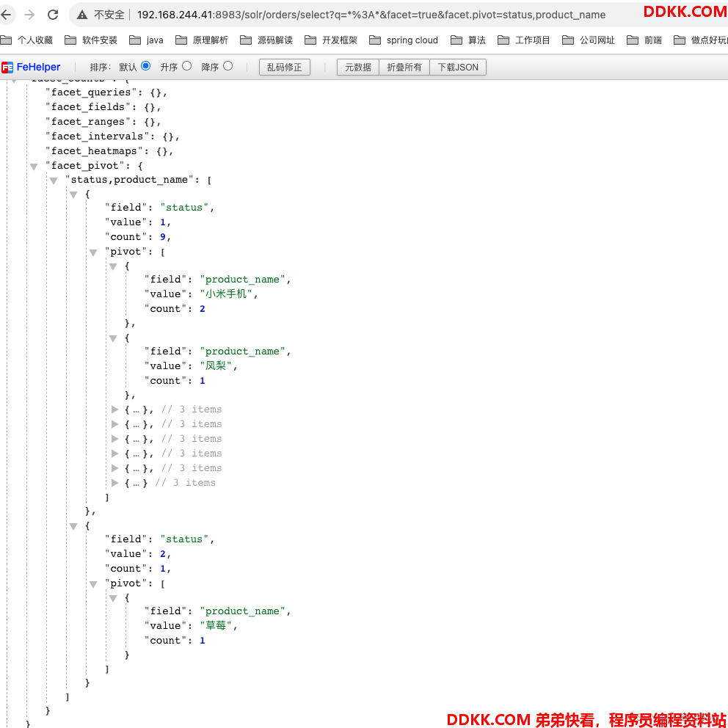728x728 pixels.
Task: Click the "facet_heatmaps" key
Action: coord(94,151)
